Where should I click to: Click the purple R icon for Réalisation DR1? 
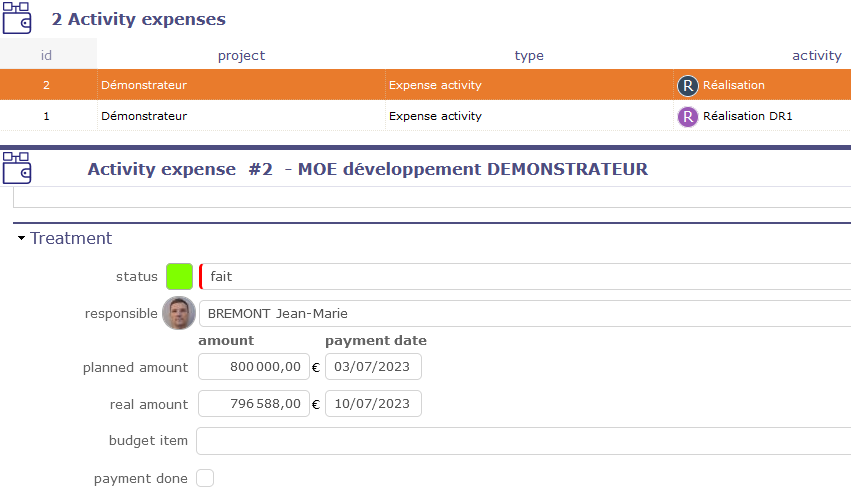[x=687, y=116]
